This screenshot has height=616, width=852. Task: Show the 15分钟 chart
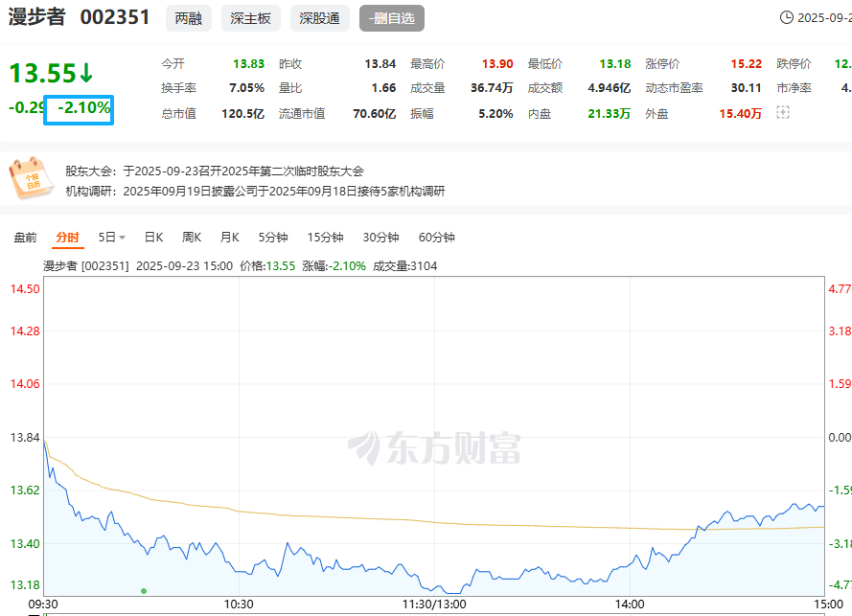pyautogui.click(x=325, y=238)
